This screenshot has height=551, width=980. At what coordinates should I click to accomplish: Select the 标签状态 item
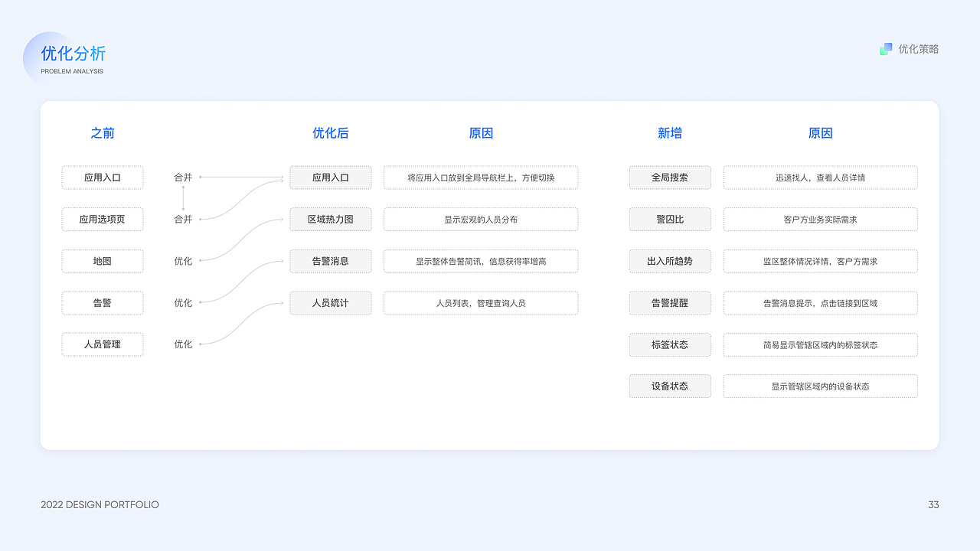click(670, 344)
